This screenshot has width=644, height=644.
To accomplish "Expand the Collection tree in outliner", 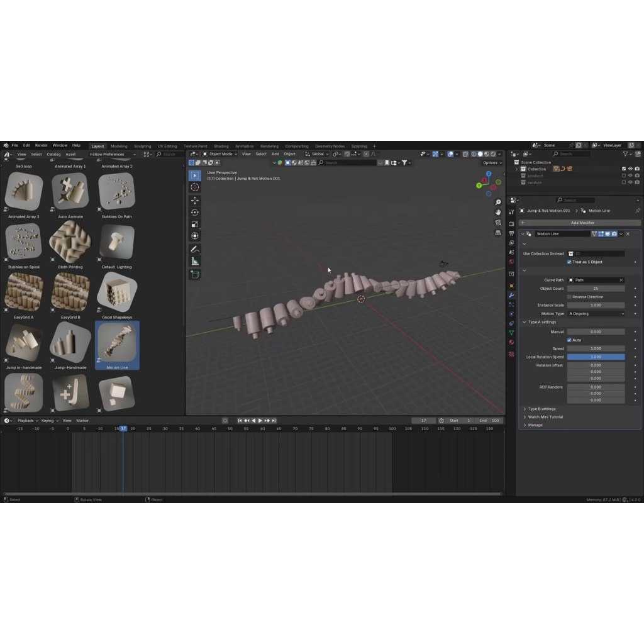I will click(517, 169).
